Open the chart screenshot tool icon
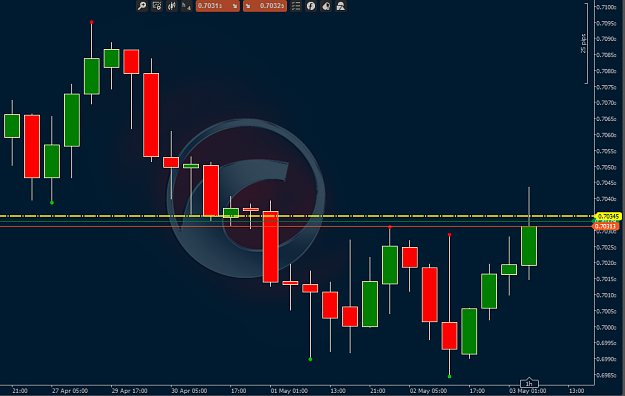This screenshot has width=625, height=396. 157,6
